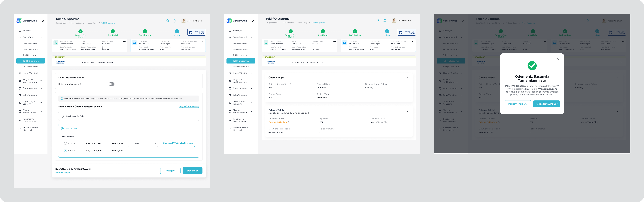The image size is (644, 202).
Task: Collapse the undimmed Ödeme Bilgisi section chevron
Action: (x=408, y=78)
